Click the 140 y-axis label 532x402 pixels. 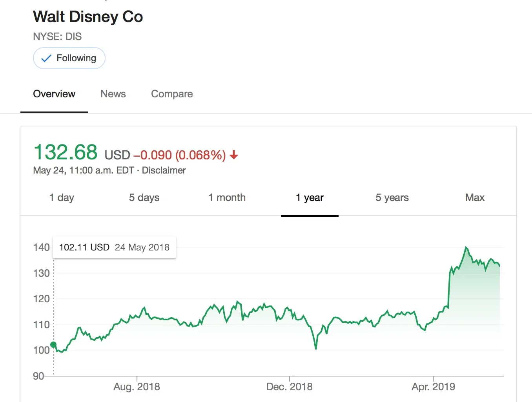click(x=41, y=247)
